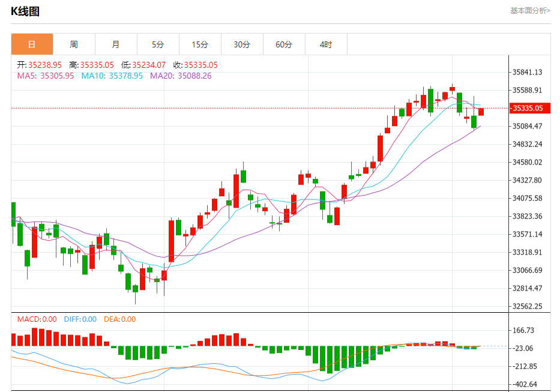Click the -402.64 MACD axis label
This screenshot has height=392, width=560.
coord(525,384)
